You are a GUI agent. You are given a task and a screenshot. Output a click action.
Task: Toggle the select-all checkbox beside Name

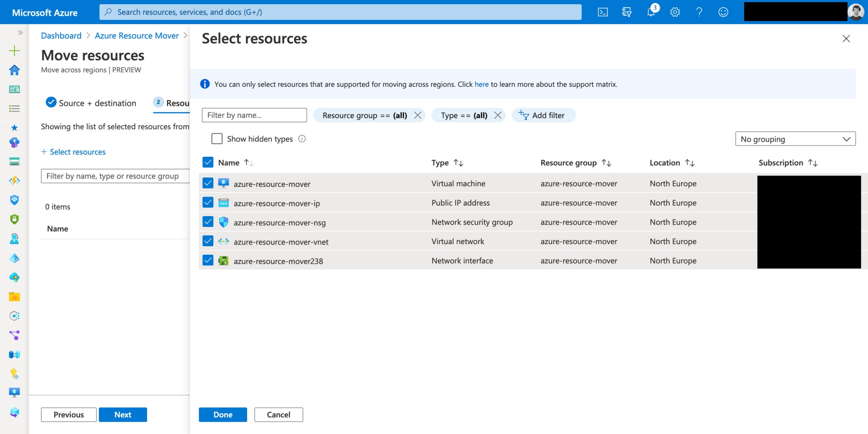[x=208, y=163]
